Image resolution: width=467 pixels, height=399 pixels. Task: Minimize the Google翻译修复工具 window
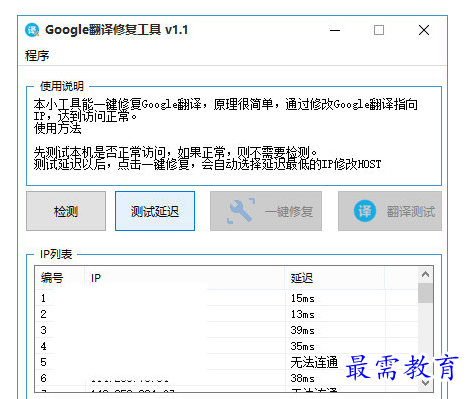(335, 30)
